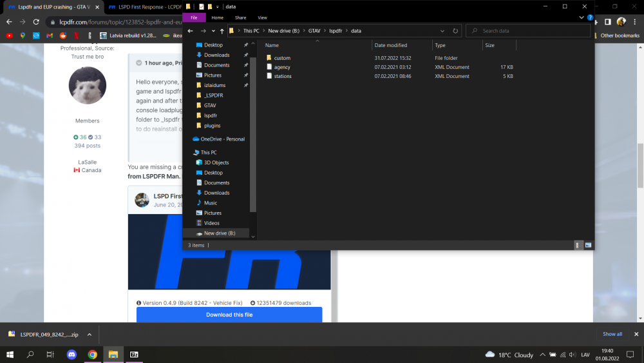Open Latvia rebuild v1.28 bookmark

pos(128,35)
